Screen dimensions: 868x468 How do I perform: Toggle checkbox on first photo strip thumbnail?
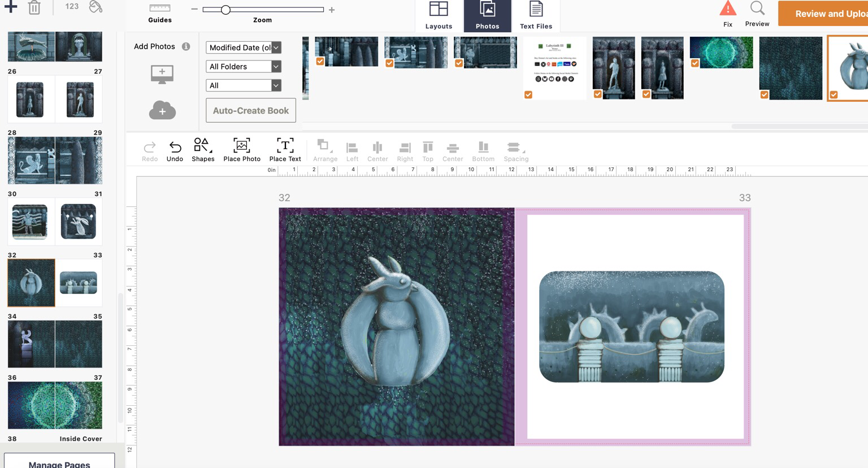[x=320, y=61]
